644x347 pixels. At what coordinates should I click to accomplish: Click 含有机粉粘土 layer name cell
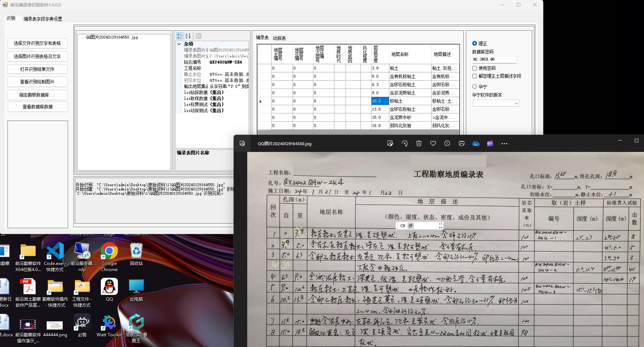[x=410, y=77]
